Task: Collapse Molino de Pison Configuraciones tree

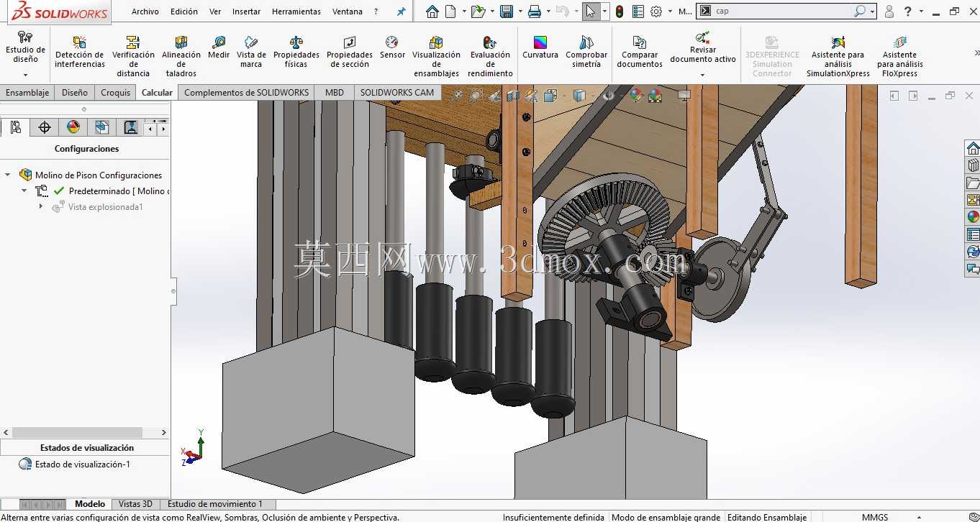Action: tap(8, 175)
